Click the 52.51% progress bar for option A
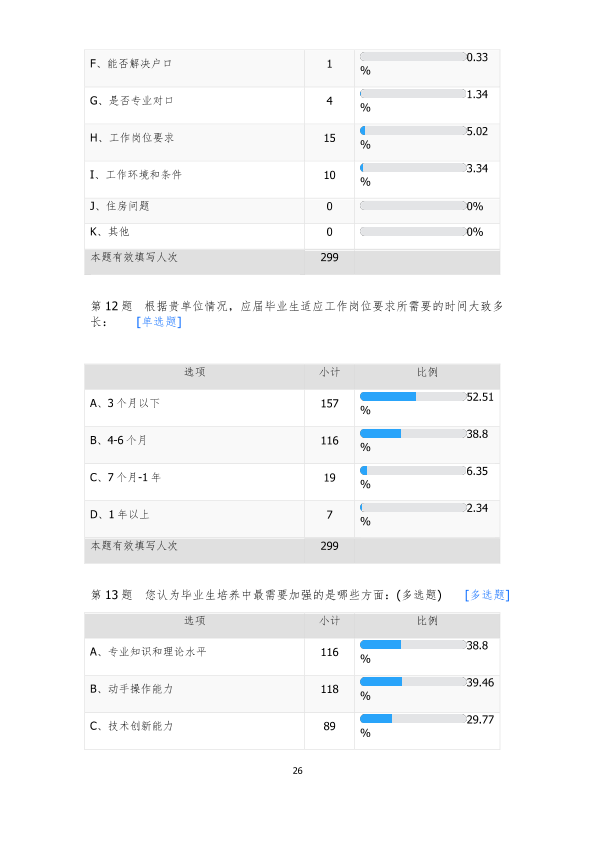The width and height of the screenshot is (595, 842). (x=412, y=396)
